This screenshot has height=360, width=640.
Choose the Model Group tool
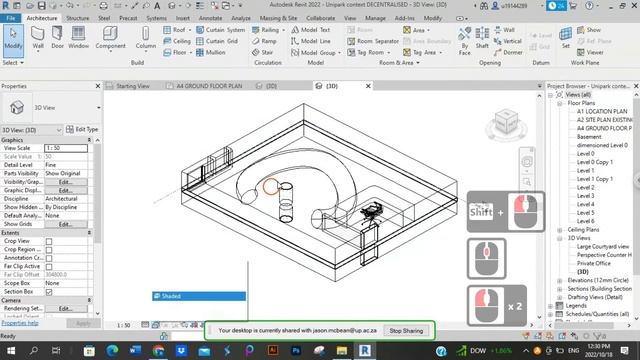[x=316, y=53]
